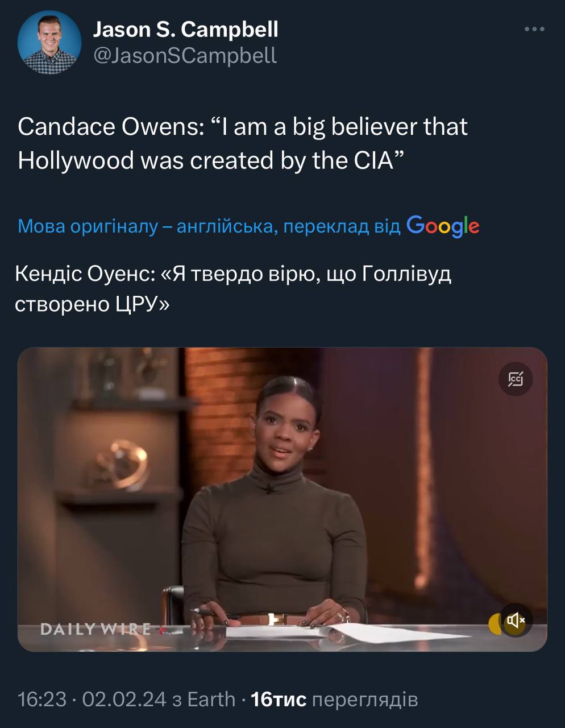Play the embedded Daily Wire video
The width and height of the screenshot is (565, 728).
tap(282, 499)
